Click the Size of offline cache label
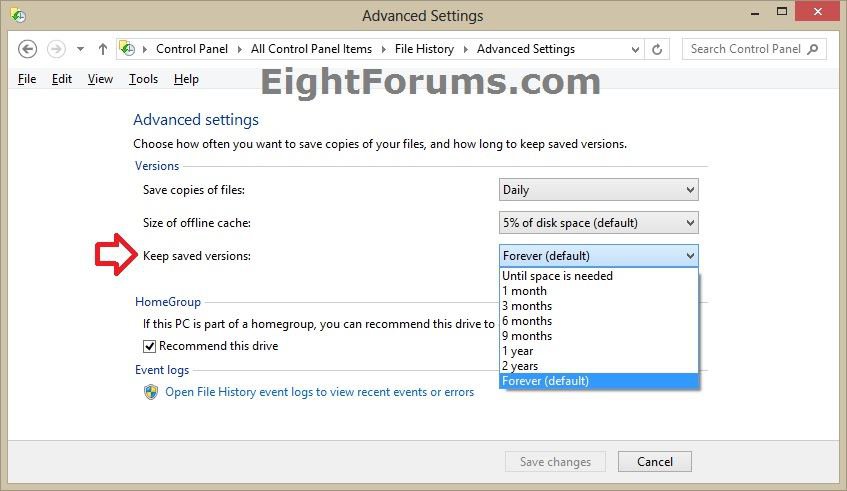The width and height of the screenshot is (847, 491). pos(197,223)
